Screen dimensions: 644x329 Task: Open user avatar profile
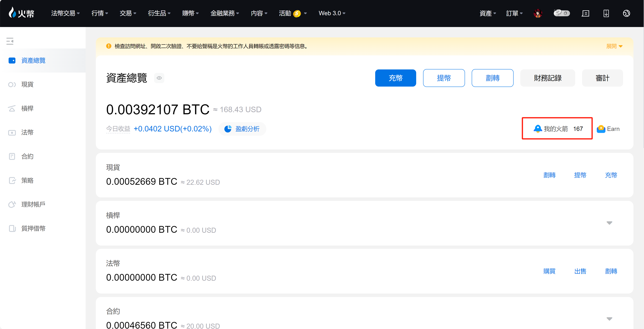[x=538, y=13]
